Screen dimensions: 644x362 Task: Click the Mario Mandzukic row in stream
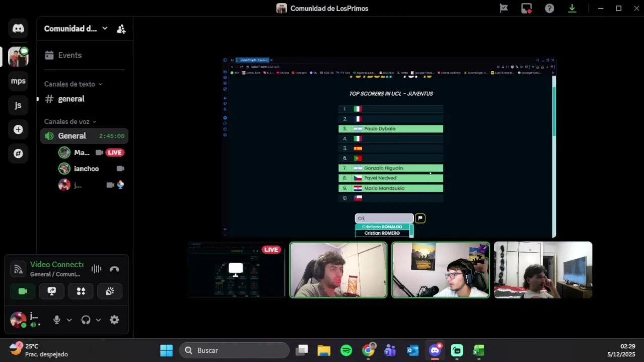(391, 188)
